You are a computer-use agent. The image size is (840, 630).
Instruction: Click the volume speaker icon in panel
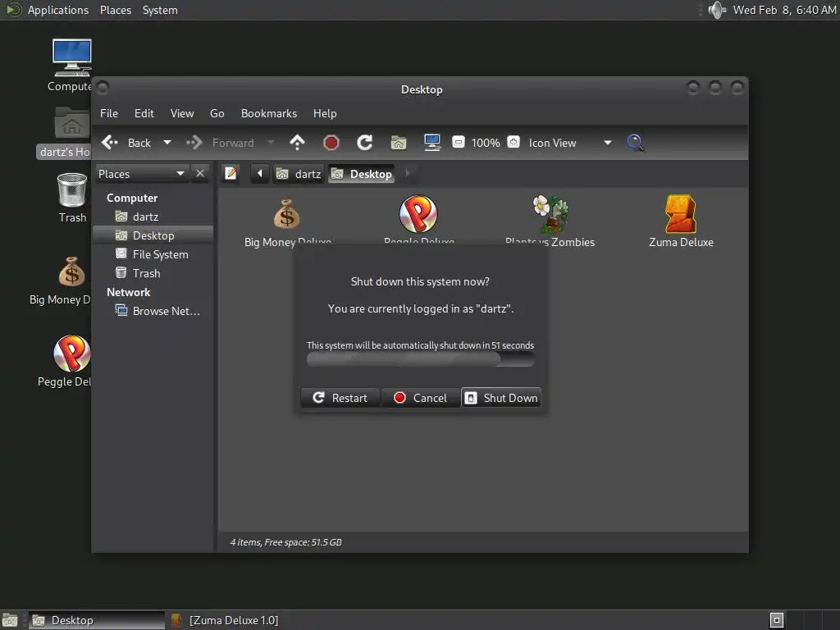(x=716, y=10)
